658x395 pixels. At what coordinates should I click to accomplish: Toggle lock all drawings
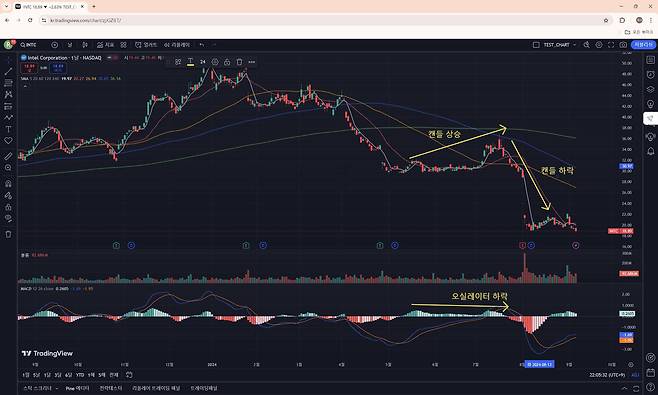pyautogui.click(x=8, y=207)
